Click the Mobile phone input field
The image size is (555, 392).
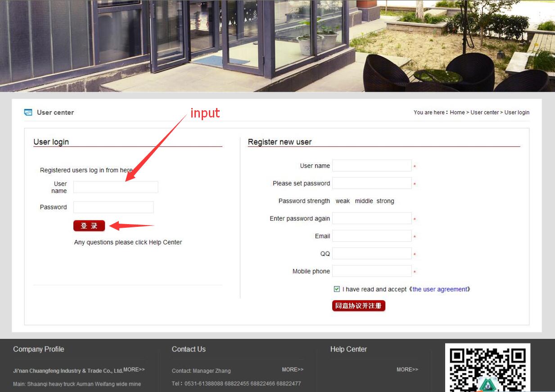[x=372, y=271]
